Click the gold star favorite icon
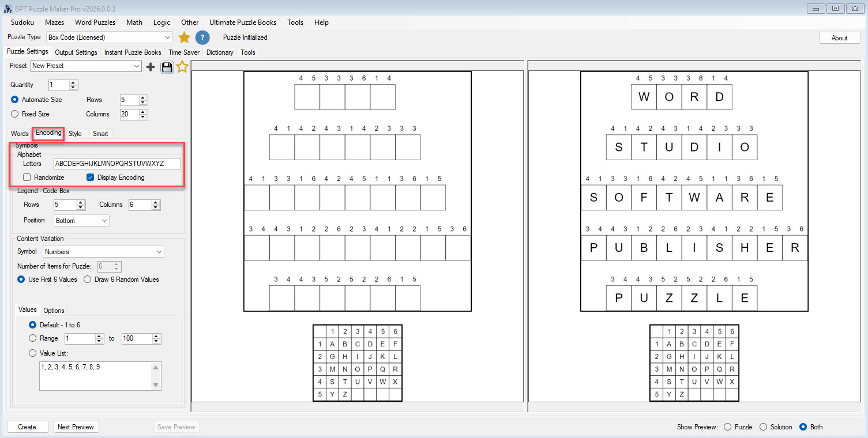The width and height of the screenshot is (868, 438). pos(184,37)
